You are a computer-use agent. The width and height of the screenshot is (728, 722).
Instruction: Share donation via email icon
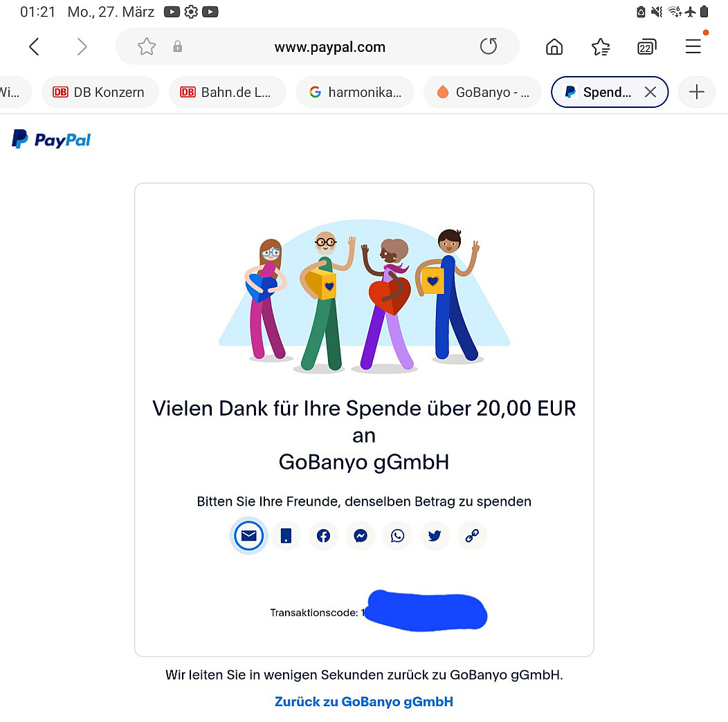click(249, 536)
